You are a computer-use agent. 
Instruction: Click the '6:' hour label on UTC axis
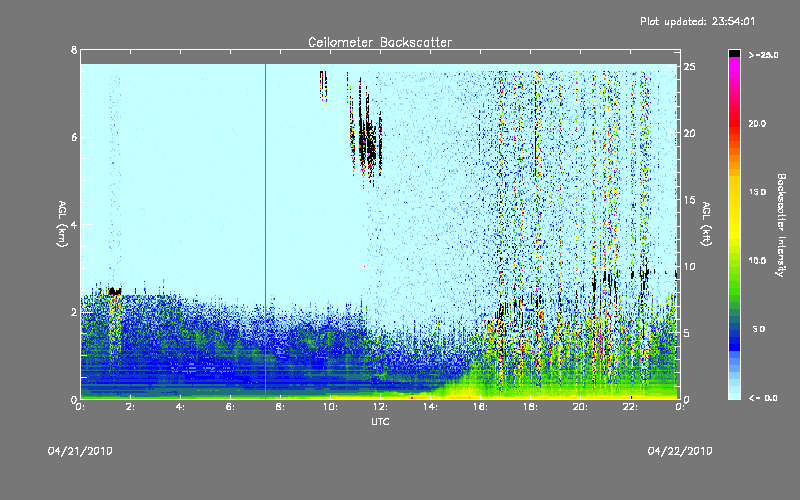pos(231,407)
